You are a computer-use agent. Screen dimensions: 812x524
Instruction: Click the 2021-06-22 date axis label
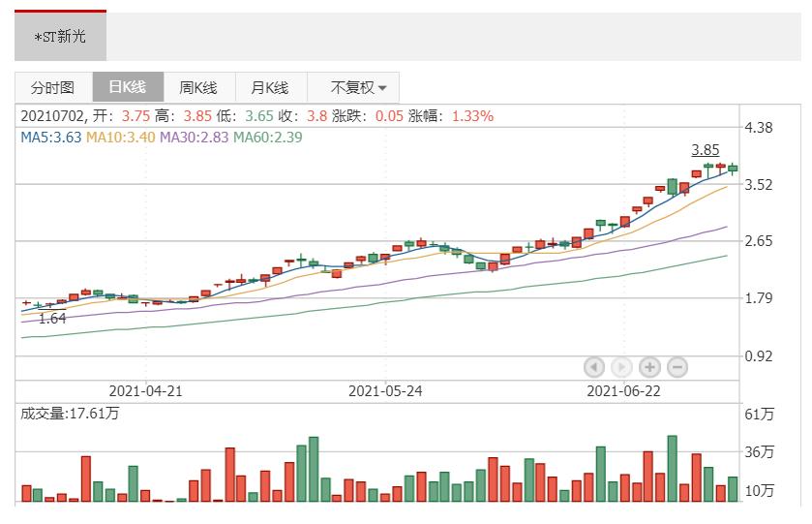(x=623, y=391)
